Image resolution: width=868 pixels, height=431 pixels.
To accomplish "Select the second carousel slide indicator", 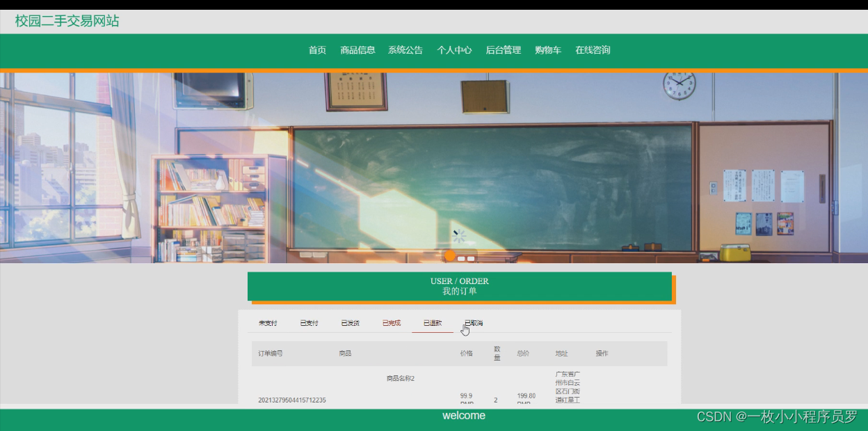I will [x=461, y=258].
